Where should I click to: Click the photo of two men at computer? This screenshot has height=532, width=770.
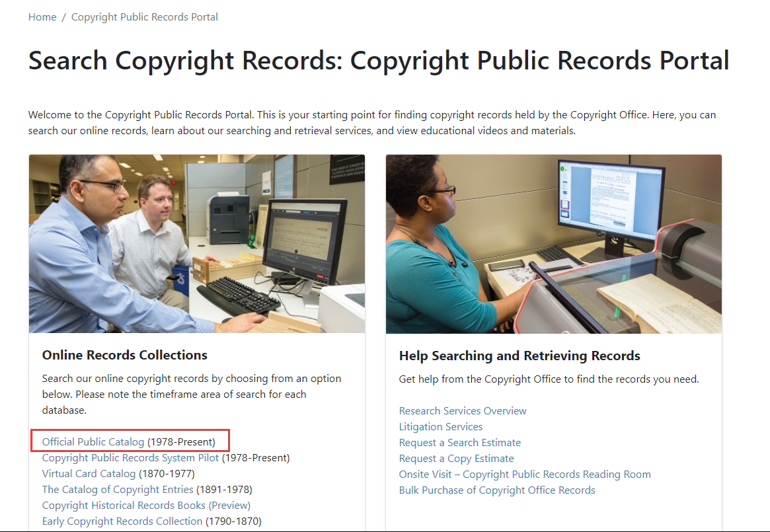click(197, 243)
